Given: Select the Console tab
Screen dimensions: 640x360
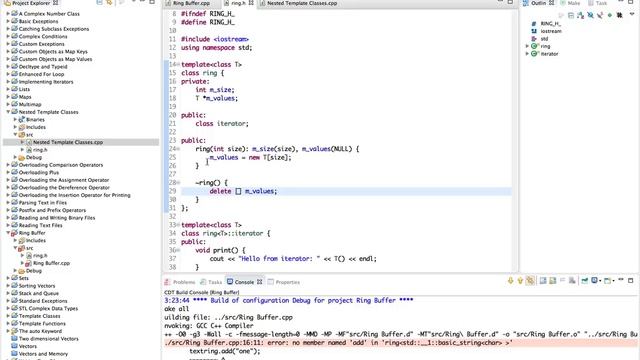Looking at the screenshot, I should (244, 282).
